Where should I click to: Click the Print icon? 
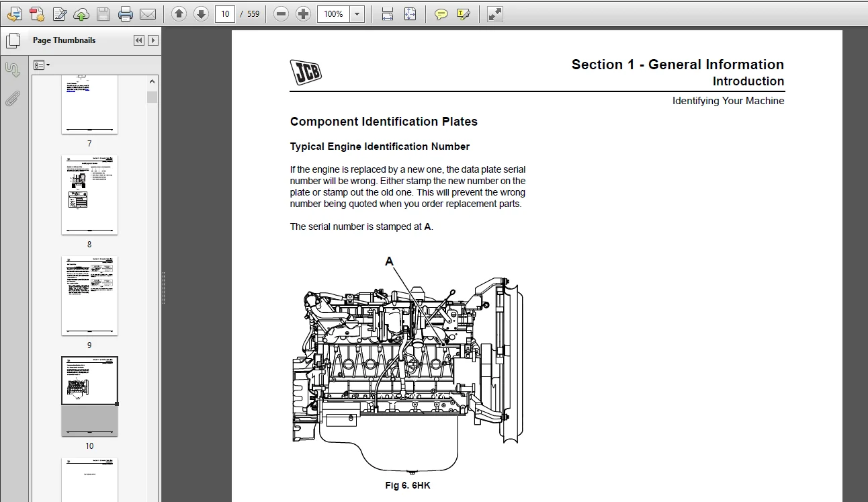point(126,13)
